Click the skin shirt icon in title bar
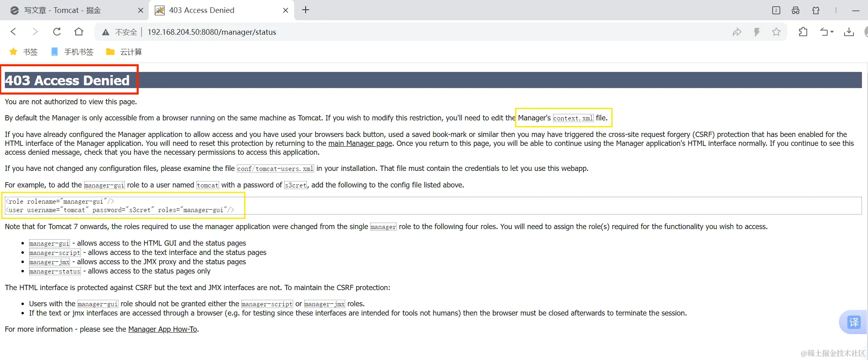 816,11
